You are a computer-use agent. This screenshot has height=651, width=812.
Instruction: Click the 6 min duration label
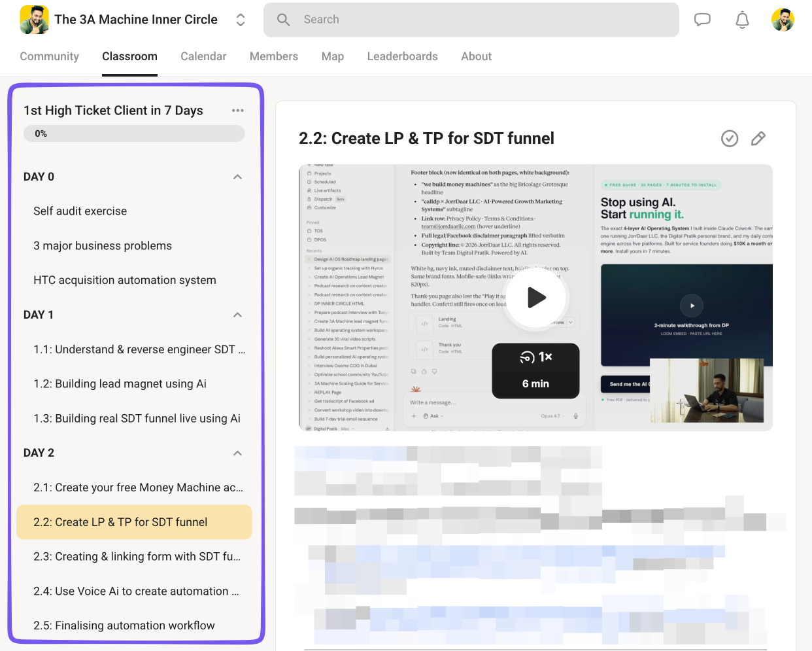(x=535, y=384)
